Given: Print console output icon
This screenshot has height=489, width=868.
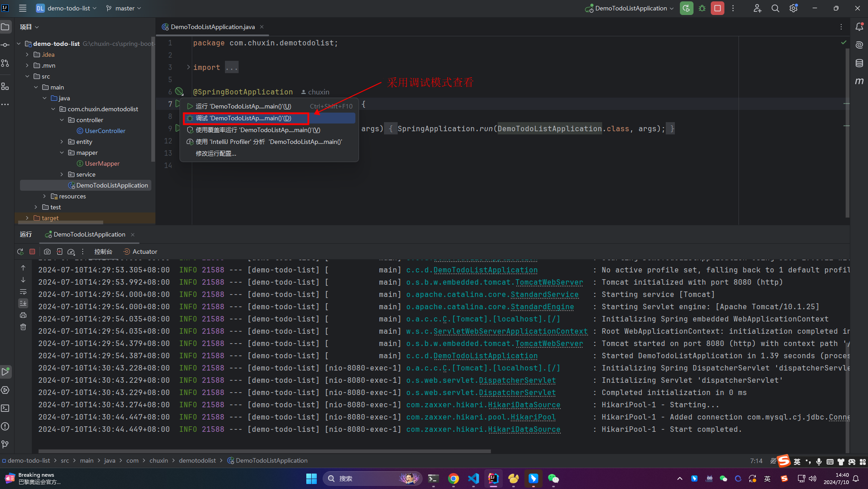Looking at the screenshot, I should click(x=23, y=315).
